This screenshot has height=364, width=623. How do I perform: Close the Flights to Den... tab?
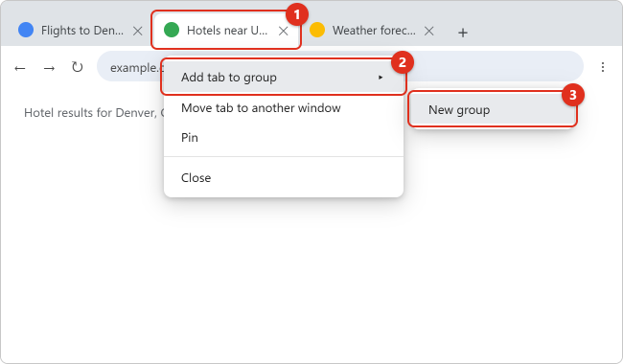[x=137, y=31]
